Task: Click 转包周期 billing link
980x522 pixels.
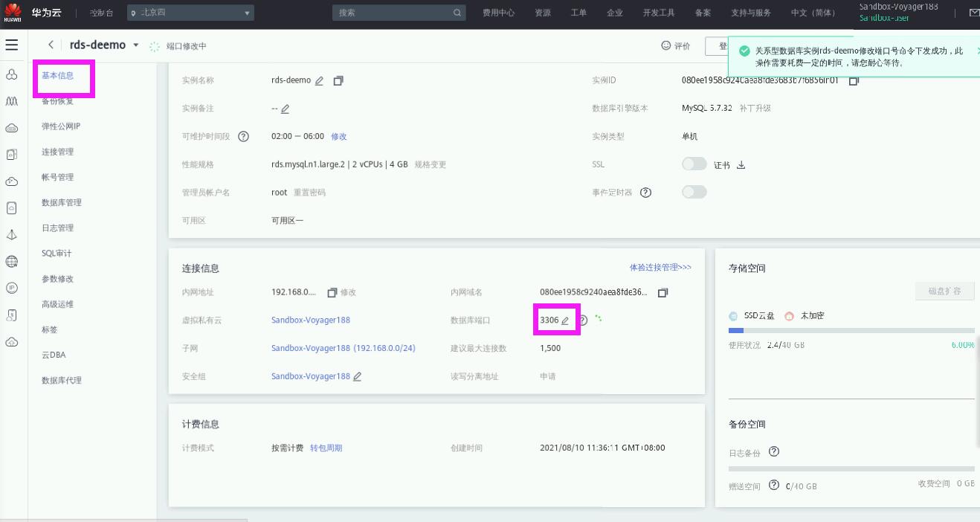Action: [x=326, y=448]
